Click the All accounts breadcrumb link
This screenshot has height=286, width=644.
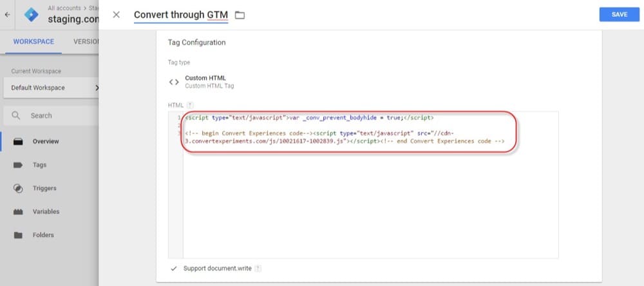coord(64,8)
